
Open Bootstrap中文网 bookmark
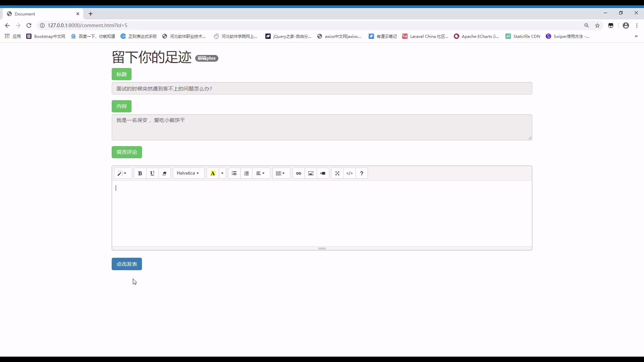coord(46,36)
